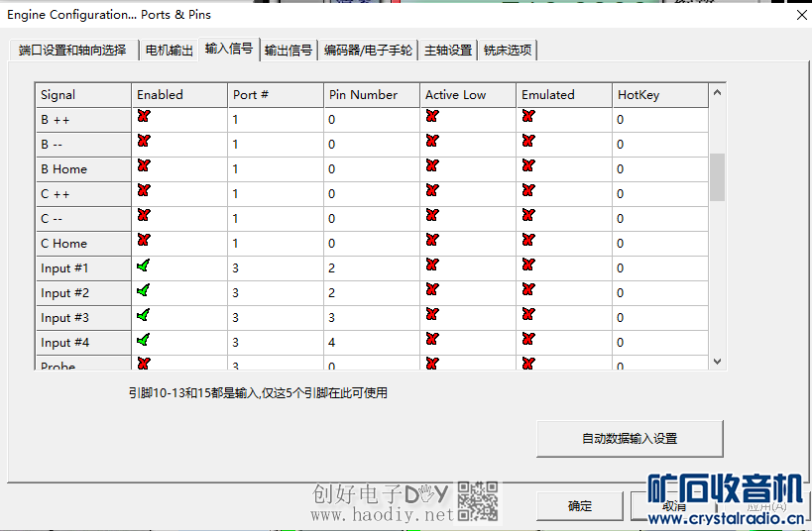The width and height of the screenshot is (812, 531).
Task: Click Active Low red X for C Home
Action: (432, 240)
